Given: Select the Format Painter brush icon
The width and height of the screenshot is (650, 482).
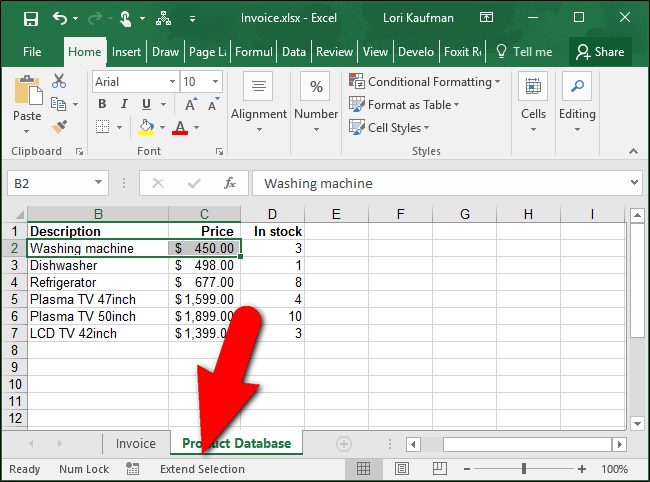Looking at the screenshot, I should coord(59,127).
